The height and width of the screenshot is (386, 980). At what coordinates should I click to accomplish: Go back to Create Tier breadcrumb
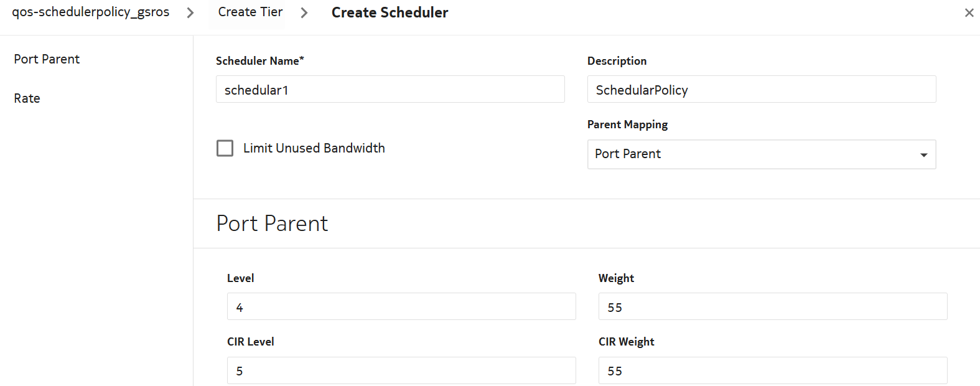pyautogui.click(x=250, y=12)
